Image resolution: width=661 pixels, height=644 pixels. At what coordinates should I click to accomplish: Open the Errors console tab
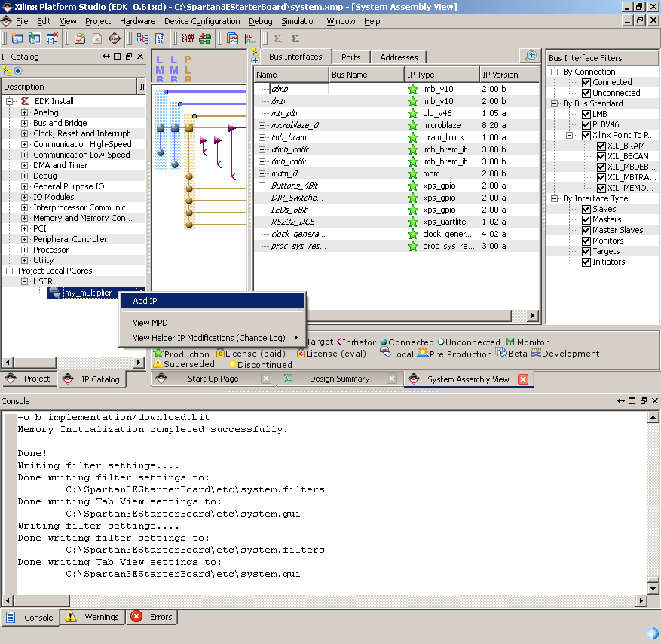point(152,617)
